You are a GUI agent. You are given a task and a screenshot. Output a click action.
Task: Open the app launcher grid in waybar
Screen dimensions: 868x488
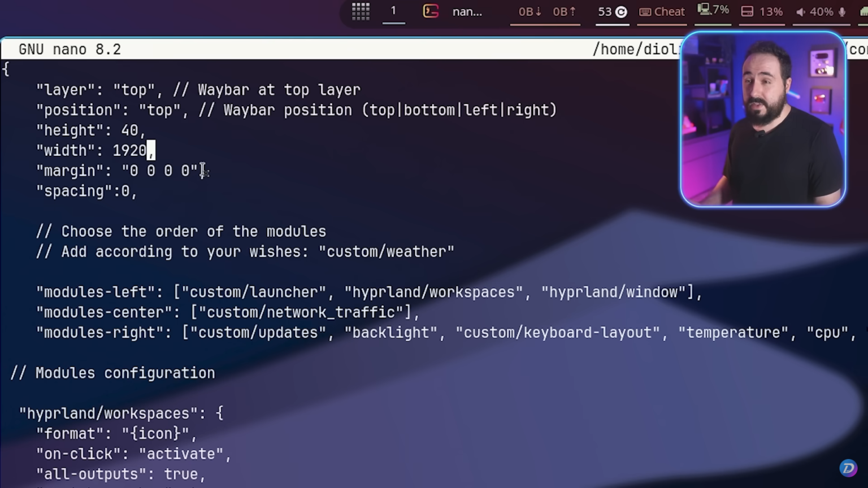coord(361,11)
